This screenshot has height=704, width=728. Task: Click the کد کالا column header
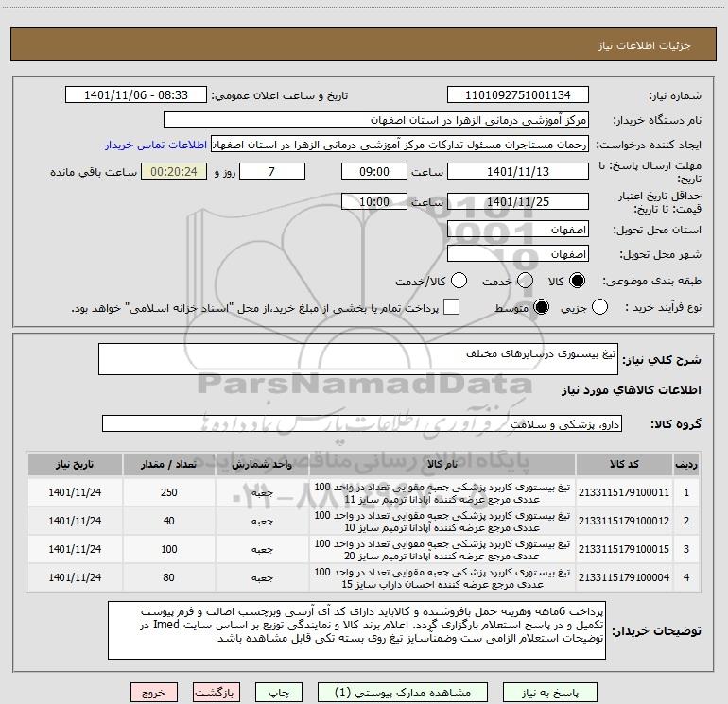pos(624,464)
